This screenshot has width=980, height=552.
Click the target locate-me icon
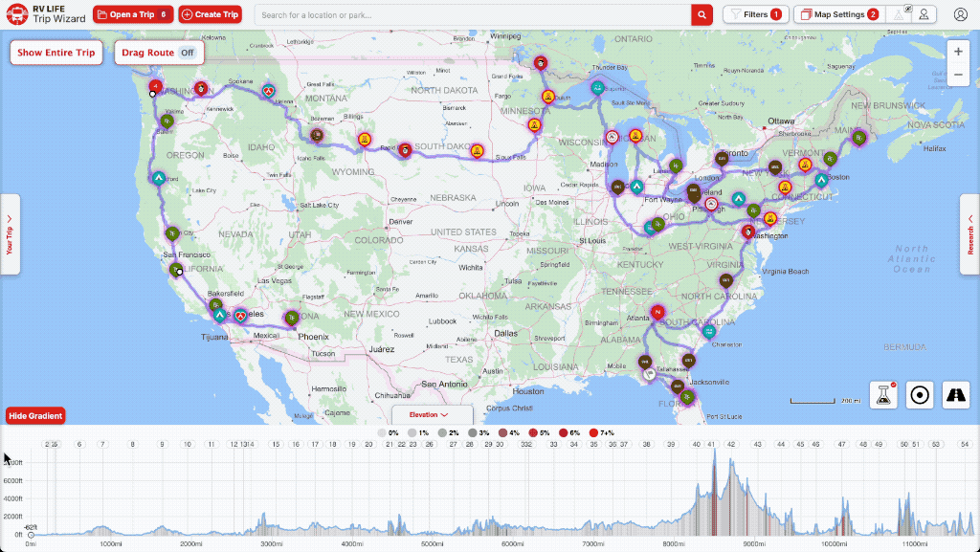point(920,395)
